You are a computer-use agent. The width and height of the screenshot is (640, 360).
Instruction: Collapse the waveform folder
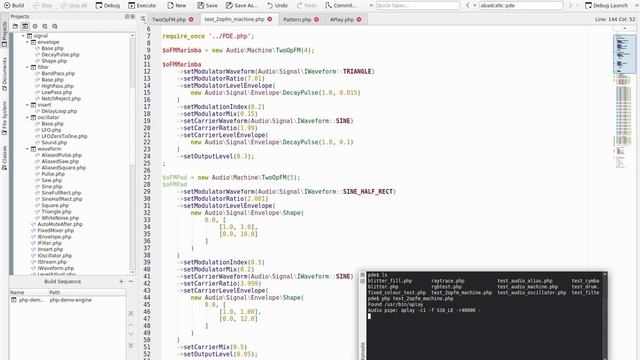click(27, 149)
